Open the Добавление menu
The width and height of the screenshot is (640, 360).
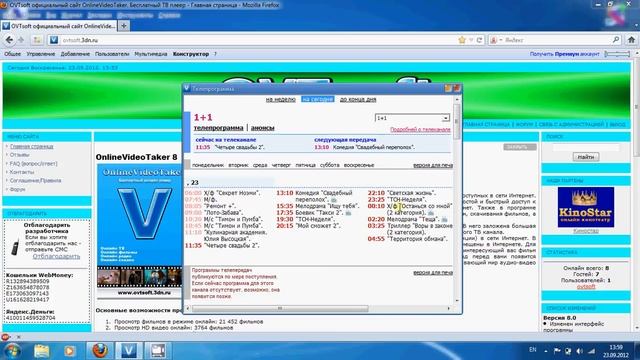coord(75,54)
